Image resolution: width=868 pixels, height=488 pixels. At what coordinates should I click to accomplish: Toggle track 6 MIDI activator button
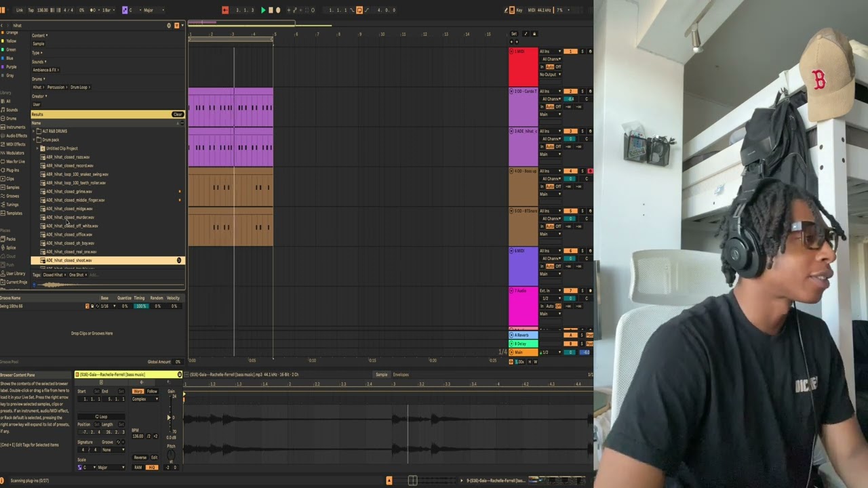570,251
